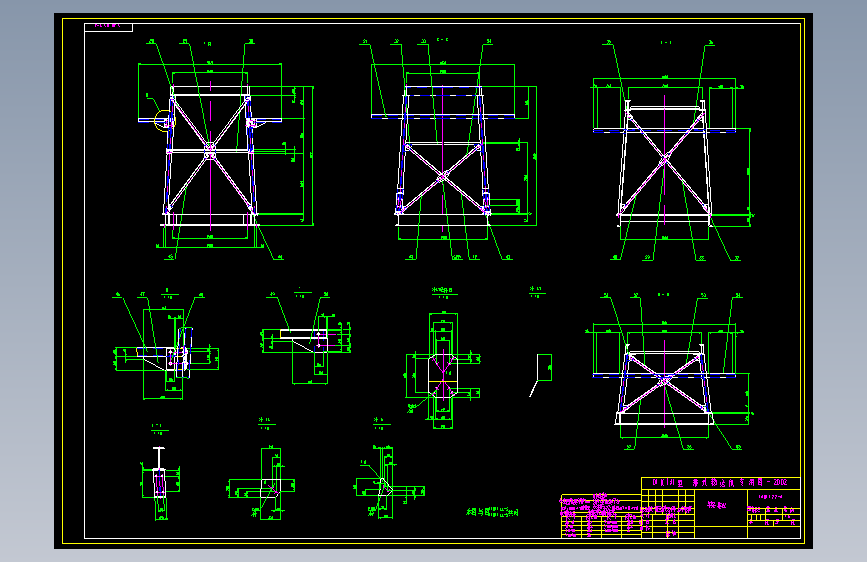Screen dimensions: 867x562
Task: Click the yellow detail circle on the tower elevation
Action: [x=164, y=121]
